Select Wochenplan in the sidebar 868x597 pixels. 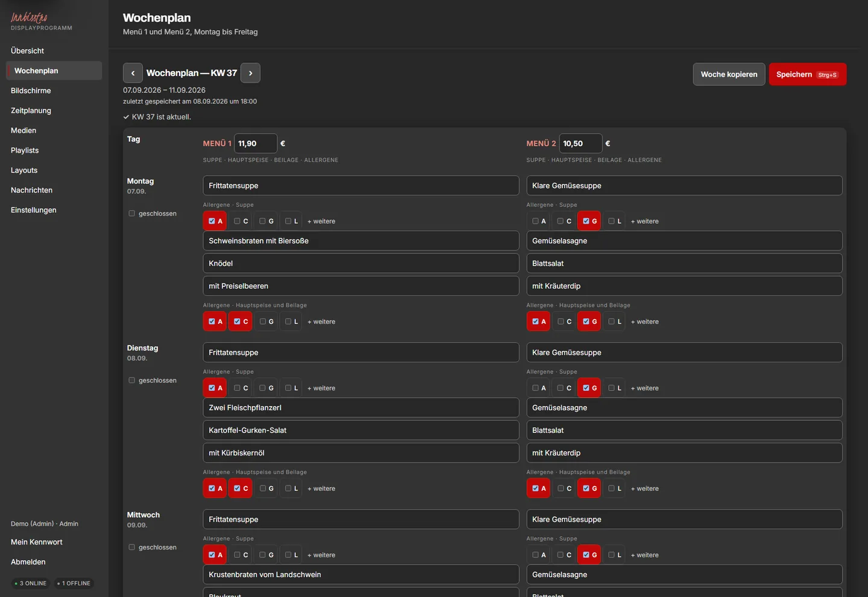pos(54,71)
